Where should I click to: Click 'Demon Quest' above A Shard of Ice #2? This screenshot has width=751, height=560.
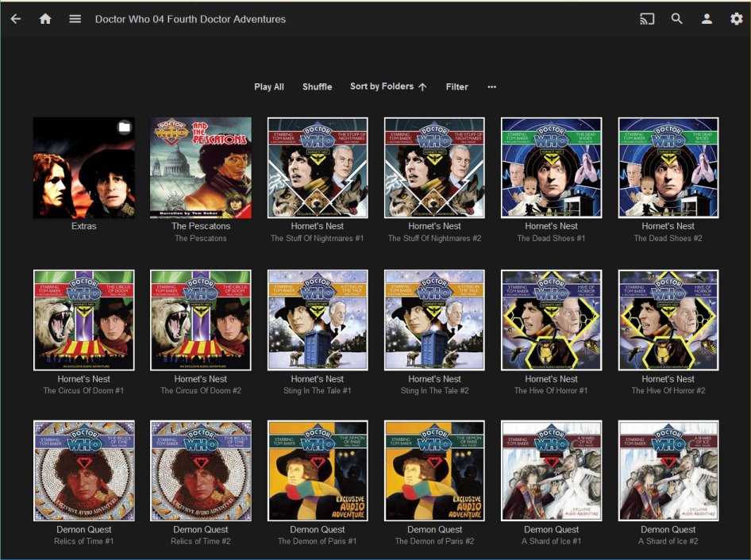click(668, 529)
